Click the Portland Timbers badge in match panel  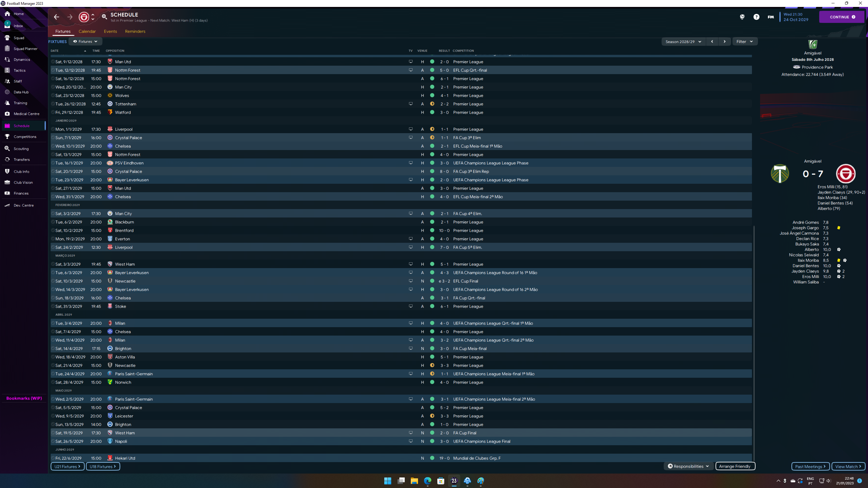[780, 174]
